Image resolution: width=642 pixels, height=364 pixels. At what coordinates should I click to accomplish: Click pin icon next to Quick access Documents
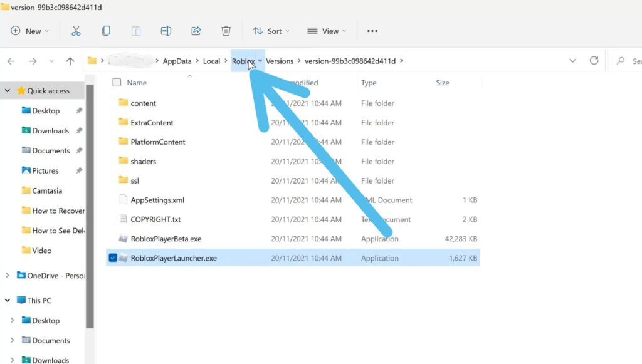click(x=79, y=150)
